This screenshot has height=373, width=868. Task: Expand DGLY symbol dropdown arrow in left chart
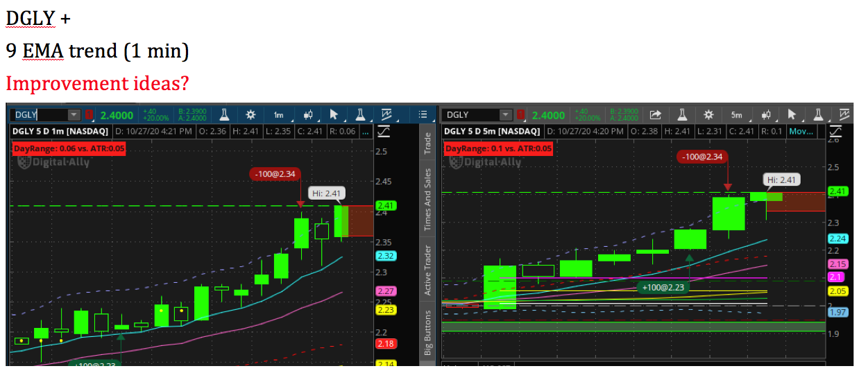pyautogui.click(x=74, y=115)
